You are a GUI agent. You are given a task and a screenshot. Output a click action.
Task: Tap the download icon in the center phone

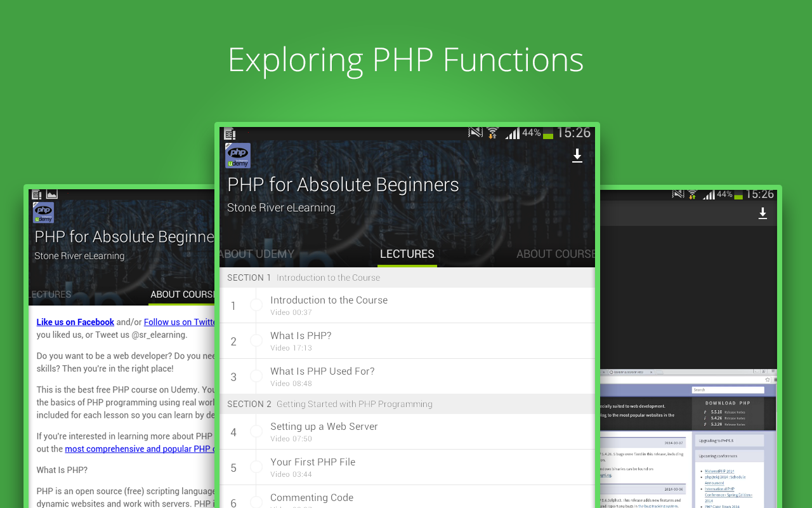tap(577, 156)
